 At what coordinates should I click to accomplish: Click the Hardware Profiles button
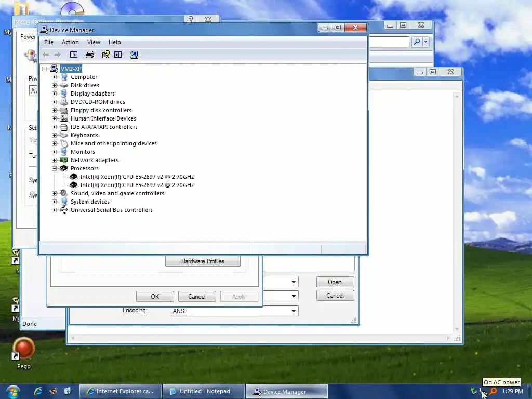coord(203,261)
